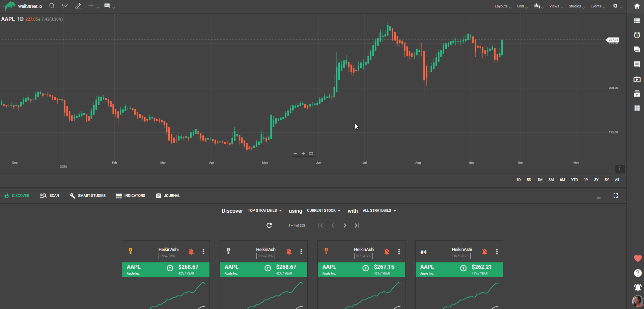Expand the TOP STRATEGIES dropdown
Screen dimensions: 644x309
(265, 211)
